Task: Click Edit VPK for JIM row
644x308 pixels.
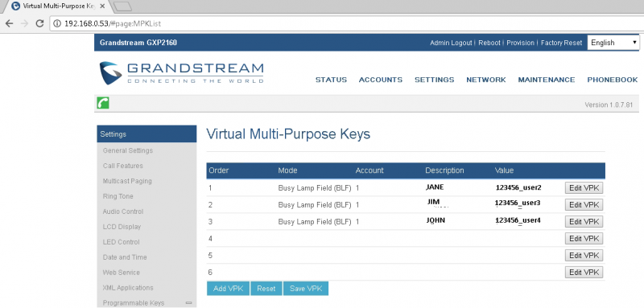Action: tap(584, 204)
